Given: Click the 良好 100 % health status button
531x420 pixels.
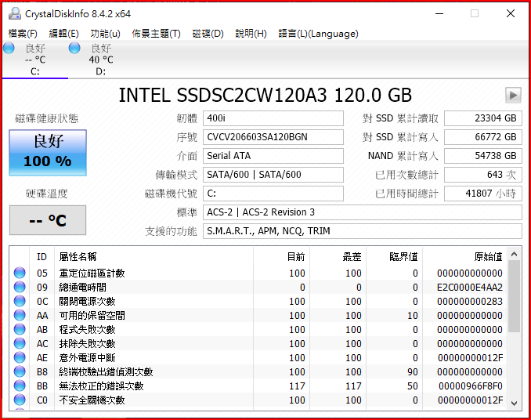Looking at the screenshot, I should (x=48, y=153).
